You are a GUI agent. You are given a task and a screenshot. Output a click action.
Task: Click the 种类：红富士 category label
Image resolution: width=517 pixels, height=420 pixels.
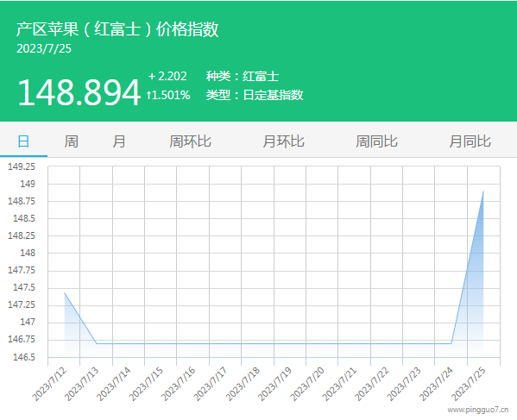[x=243, y=77]
